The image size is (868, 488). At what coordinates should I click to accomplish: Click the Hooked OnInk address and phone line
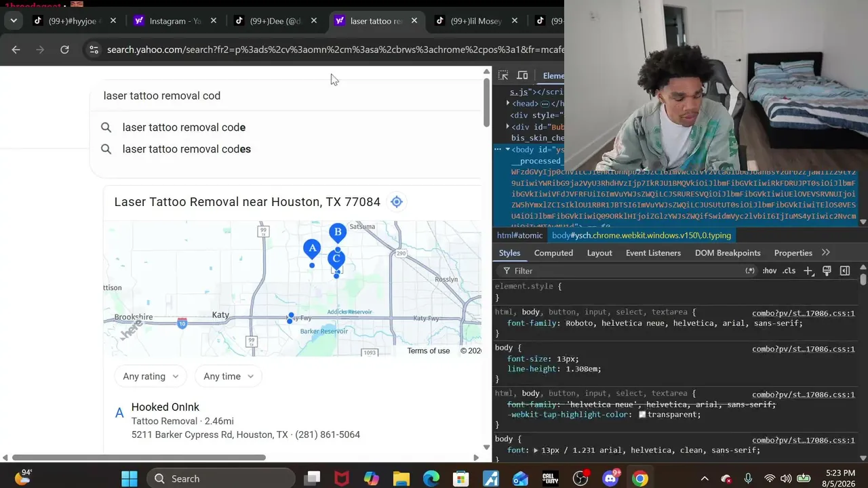[x=245, y=434]
